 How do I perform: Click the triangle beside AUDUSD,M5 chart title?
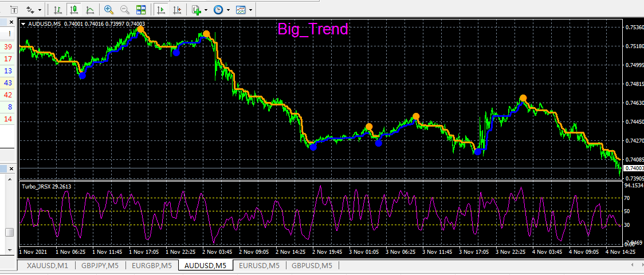pyautogui.click(x=23, y=24)
